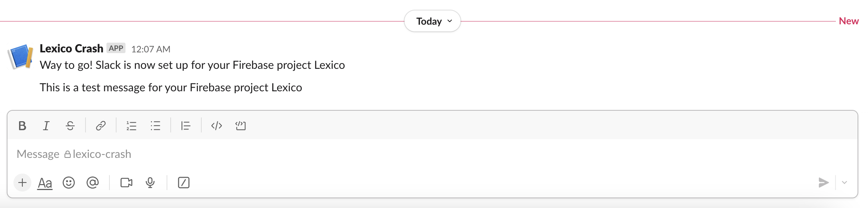Start a bulleted list
868x208 pixels.
[x=155, y=126]
